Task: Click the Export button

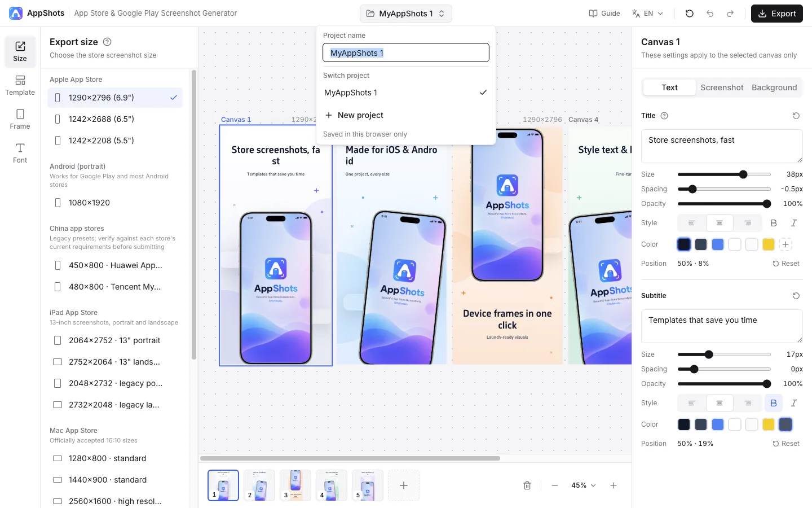Action: [777, 14]
